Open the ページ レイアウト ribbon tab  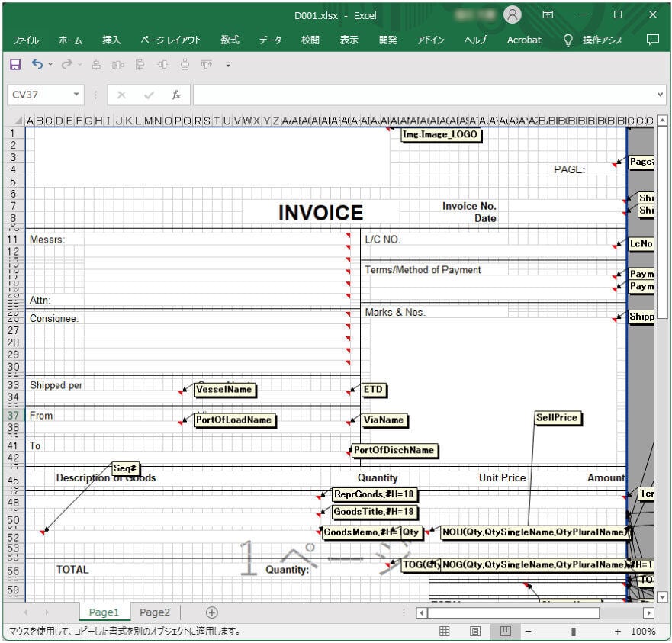171,40
